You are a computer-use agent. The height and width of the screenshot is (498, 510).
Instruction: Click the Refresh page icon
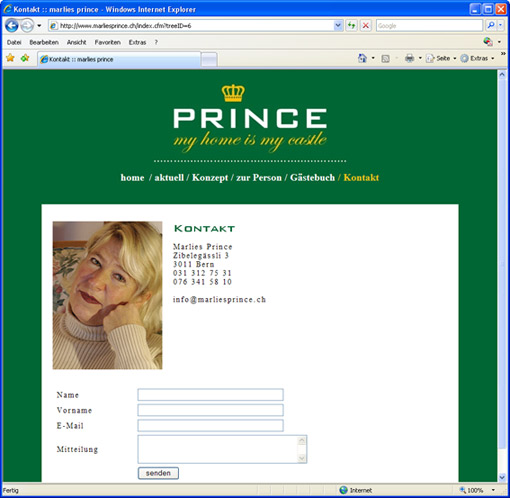click(x=351, y=26)
